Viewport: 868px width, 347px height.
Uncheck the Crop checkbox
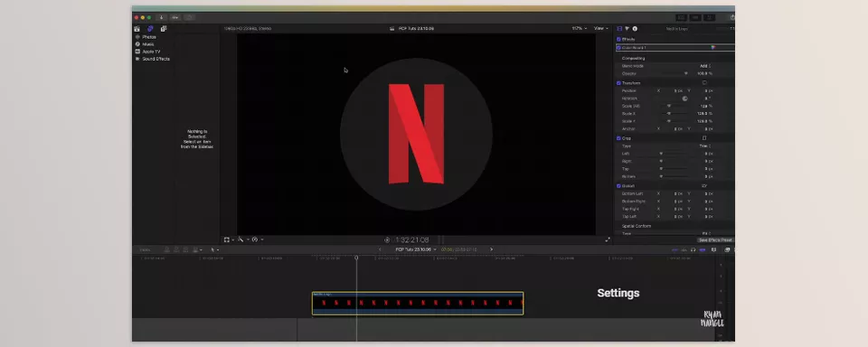coord(618,138)
